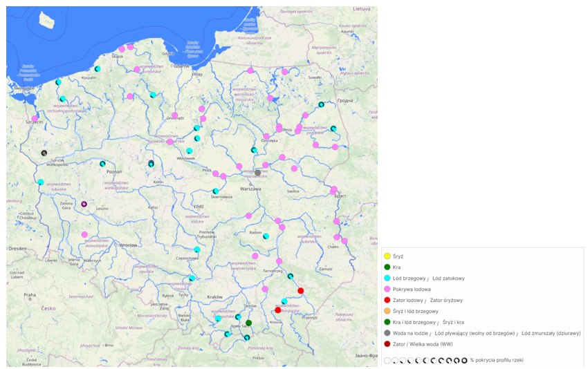Open the cyan marker beside Poznań

tap(102, 164)
